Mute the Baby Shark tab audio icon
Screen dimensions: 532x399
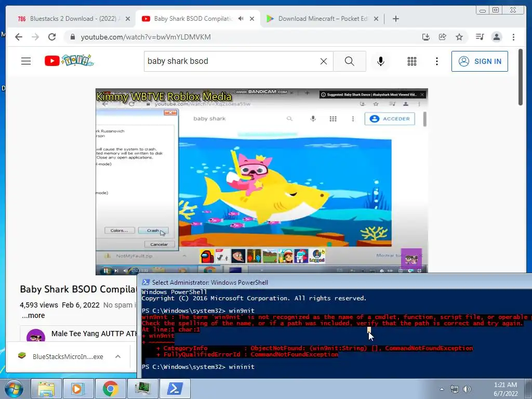[x=241, y=19]
